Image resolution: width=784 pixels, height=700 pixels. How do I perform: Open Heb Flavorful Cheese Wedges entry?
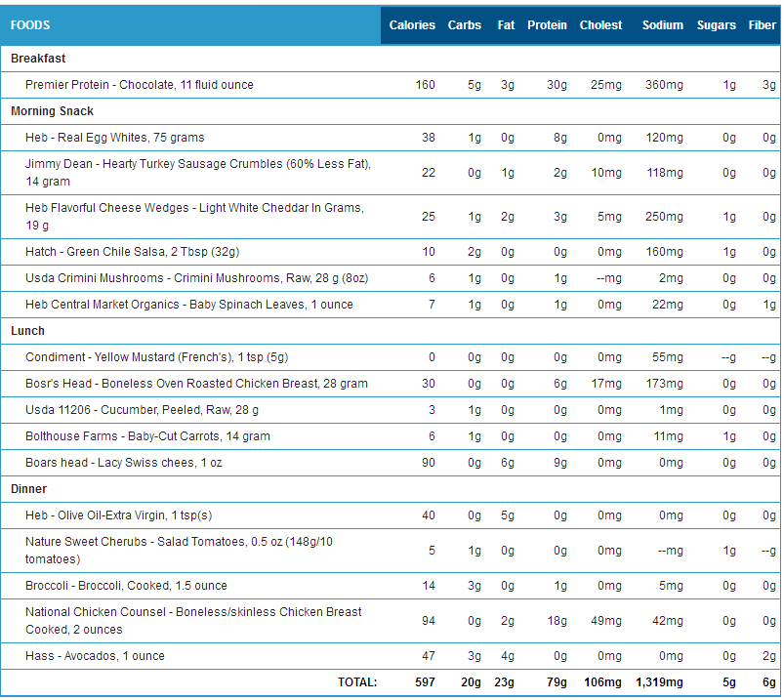[x=194, y=217]
